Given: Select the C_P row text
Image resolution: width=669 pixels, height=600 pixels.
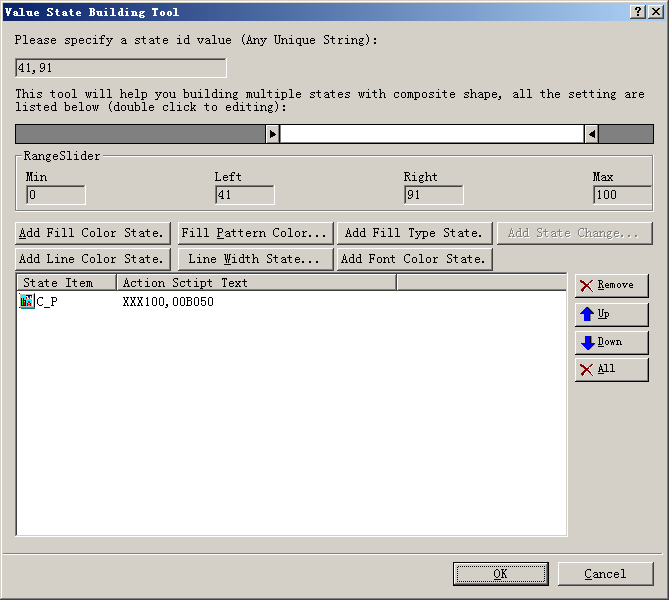Looking at the screenshot, I should coord(47,302).
